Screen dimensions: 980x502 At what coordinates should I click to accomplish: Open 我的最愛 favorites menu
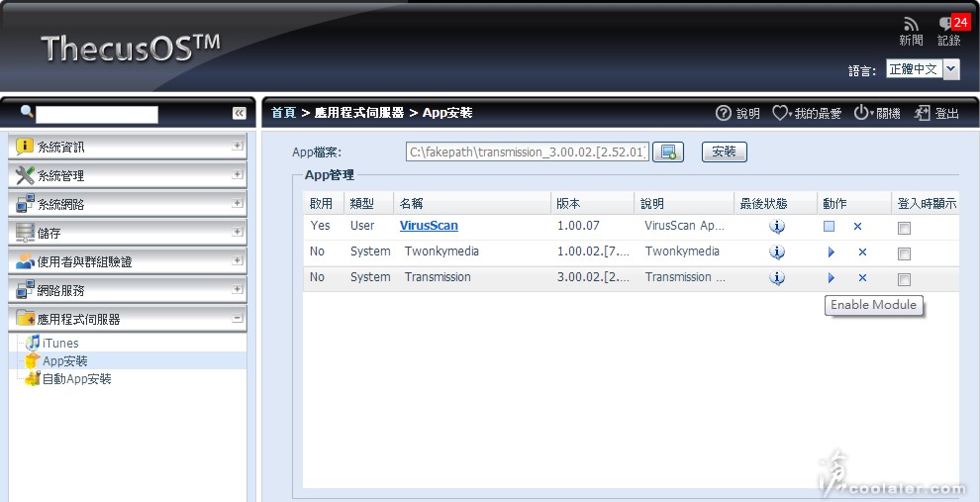(x=807, y=113)
